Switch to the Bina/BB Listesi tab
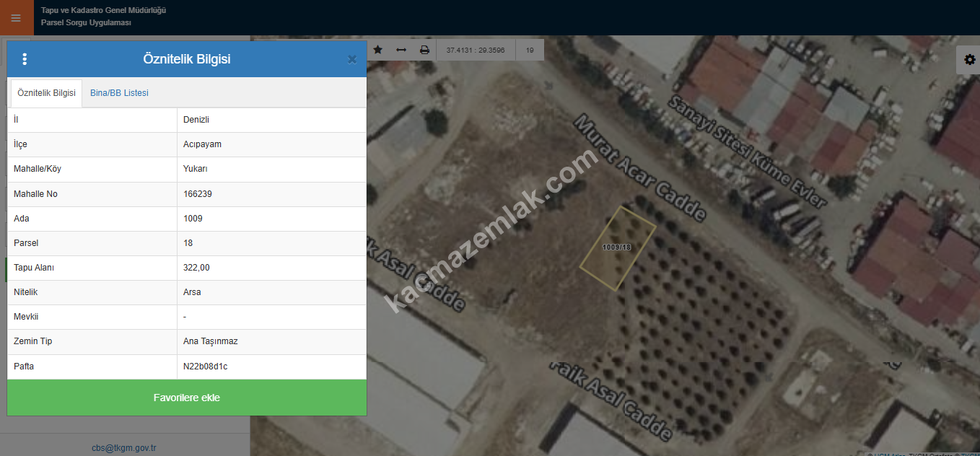The image size is (980, 456). tap(119, 93)
